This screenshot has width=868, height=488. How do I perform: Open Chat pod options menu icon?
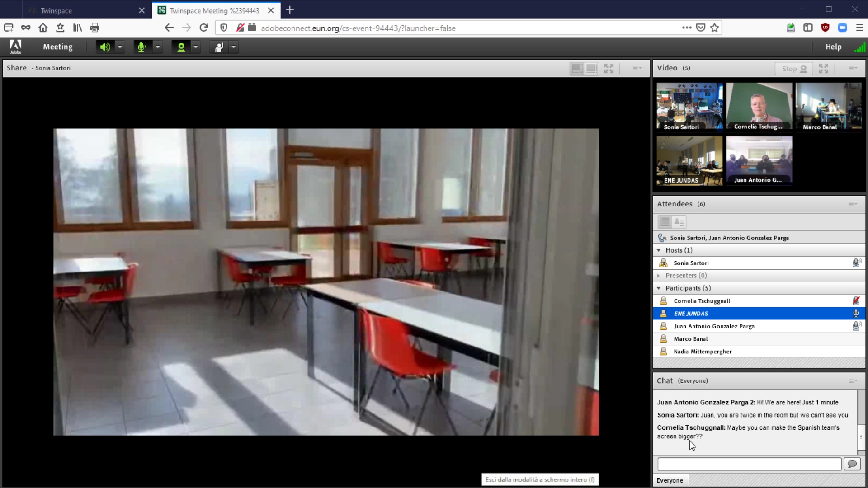tap(853, 381)
